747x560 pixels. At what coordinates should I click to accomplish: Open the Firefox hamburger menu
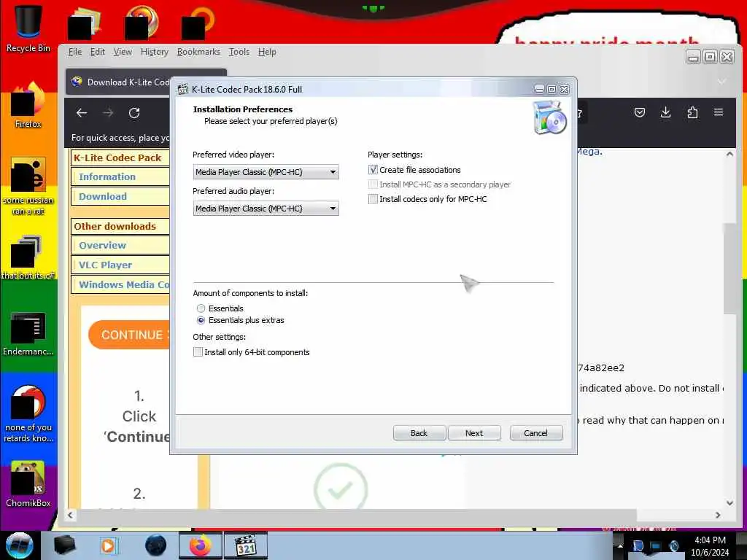[x=719, y=112]
